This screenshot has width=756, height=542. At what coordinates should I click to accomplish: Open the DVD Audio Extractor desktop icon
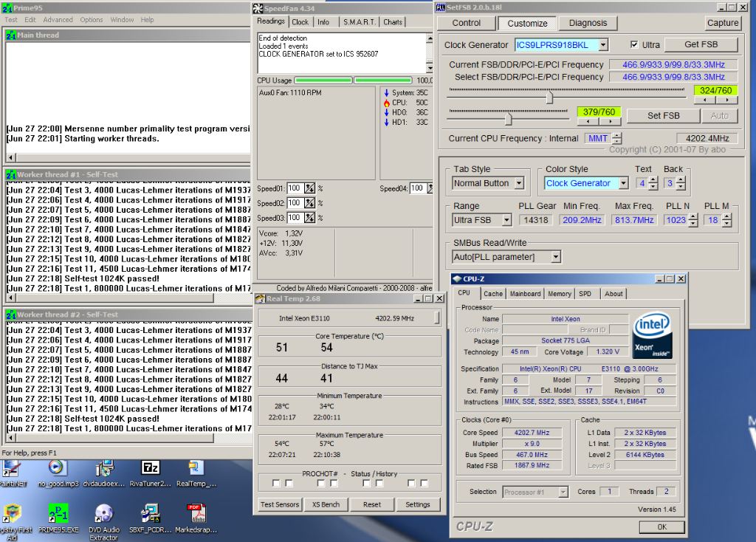pyautogui.click(x=104, y=513)
